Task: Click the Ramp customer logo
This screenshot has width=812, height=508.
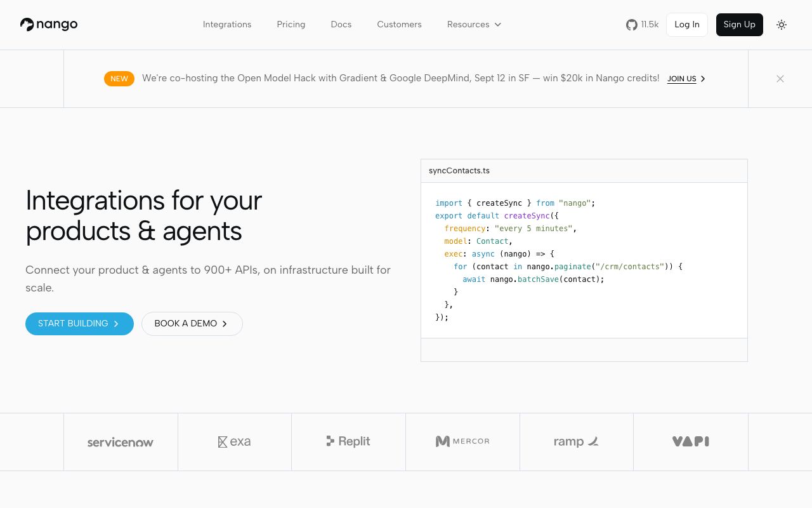Action: click(x=577, y=441)
